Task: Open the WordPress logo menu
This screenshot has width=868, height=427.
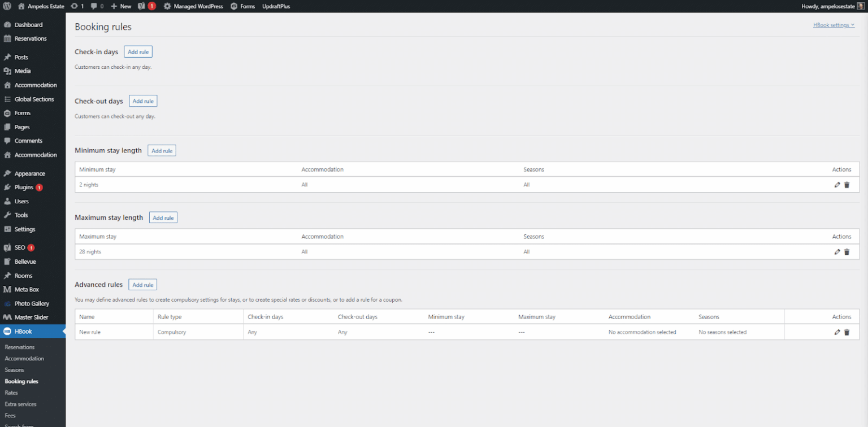Action: 7,6
